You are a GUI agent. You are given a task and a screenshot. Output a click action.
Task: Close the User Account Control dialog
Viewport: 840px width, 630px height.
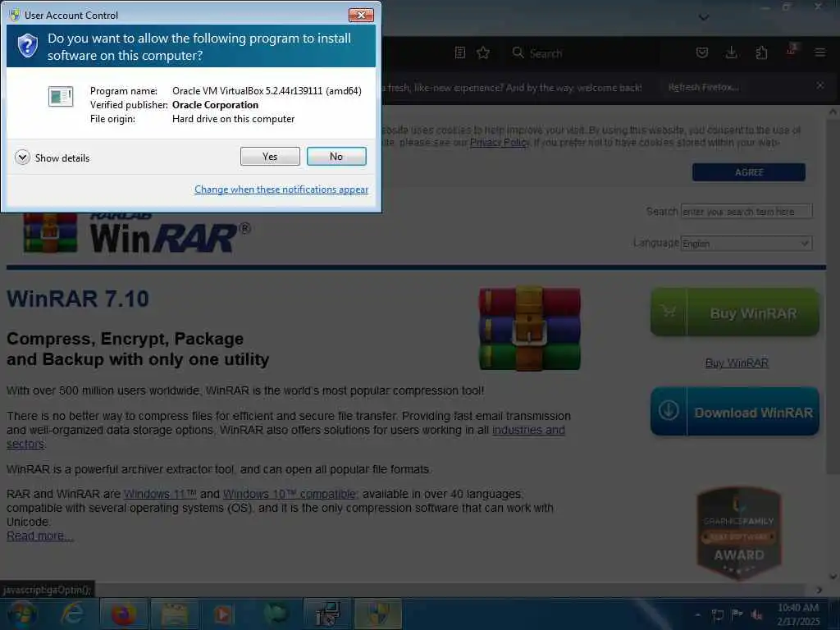tap(361, 15)
